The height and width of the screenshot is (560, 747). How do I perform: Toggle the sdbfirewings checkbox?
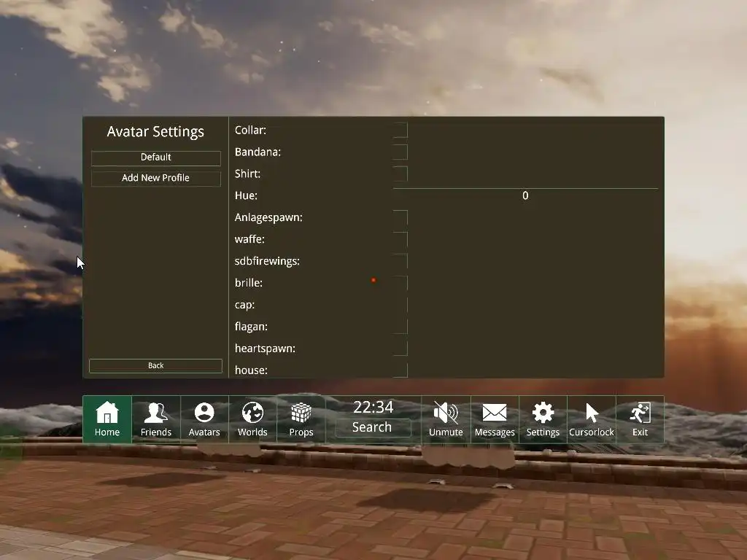[x=400, y=261]
